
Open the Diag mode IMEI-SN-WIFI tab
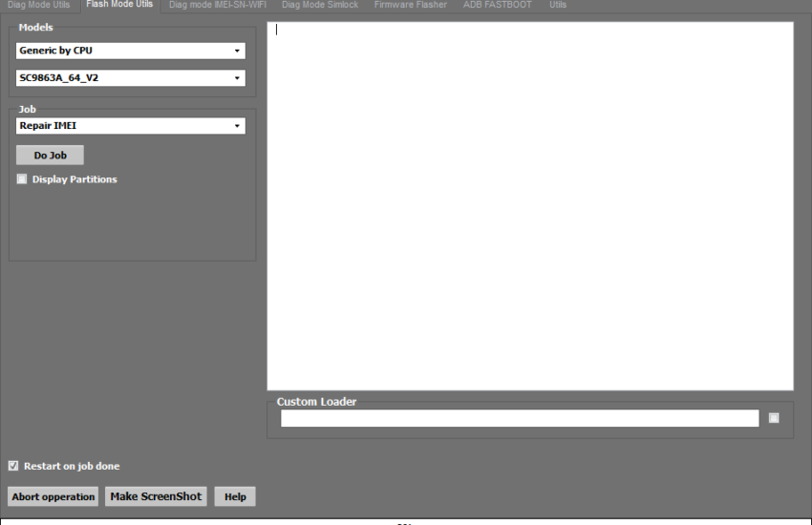click(x=217, y=5)
